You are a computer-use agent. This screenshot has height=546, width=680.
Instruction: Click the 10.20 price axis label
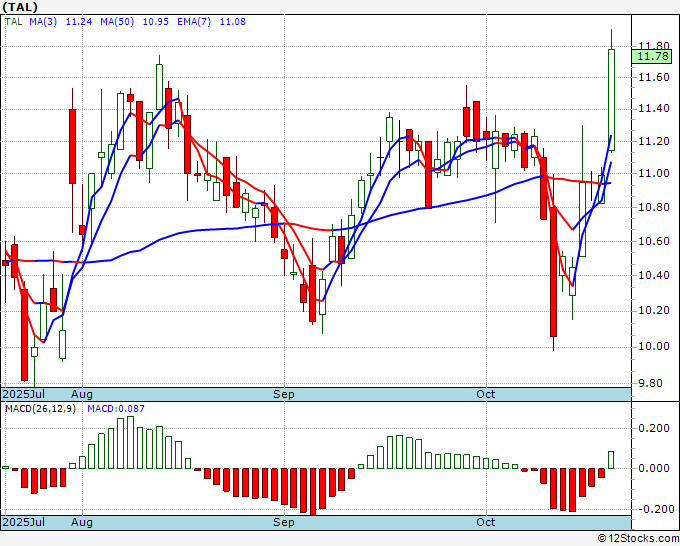[654, 311]
